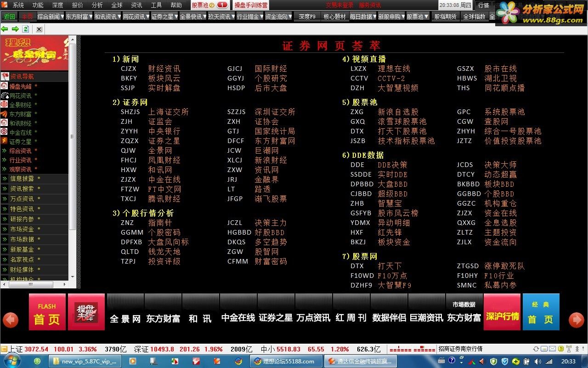
Task: Click the 证券之星 sidebar icon
Action: 5,141
